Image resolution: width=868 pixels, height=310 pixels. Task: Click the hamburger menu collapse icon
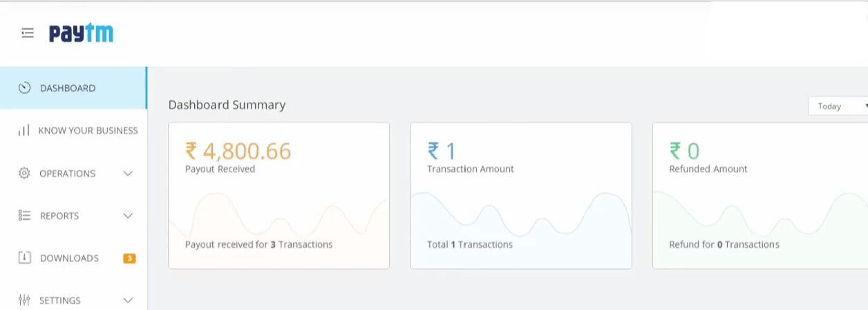click(x=28, y=33)
